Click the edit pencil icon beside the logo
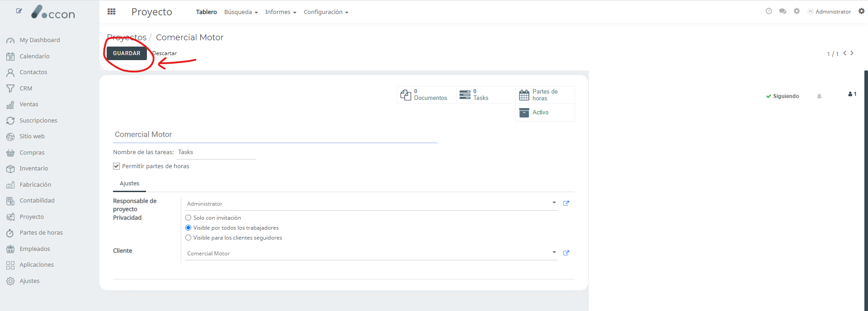Image resolution: width=868 pixels, height=311 pixels. (x=19, y=11)
